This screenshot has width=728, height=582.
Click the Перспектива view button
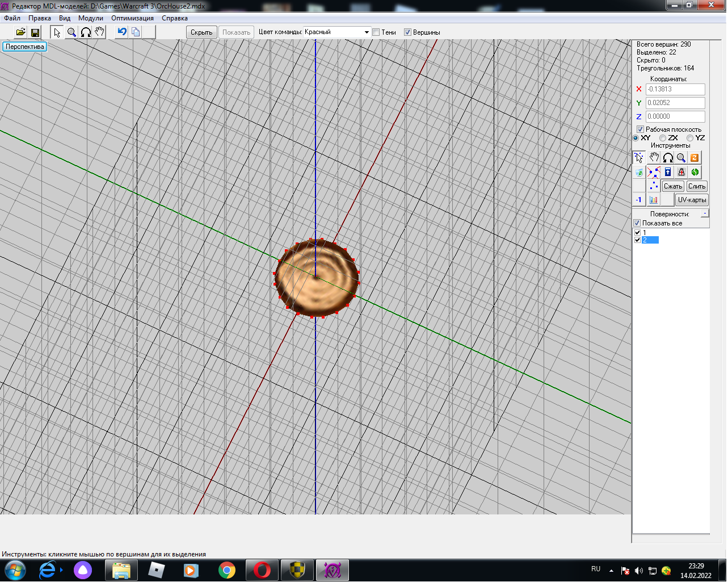[x=25, y=47]
